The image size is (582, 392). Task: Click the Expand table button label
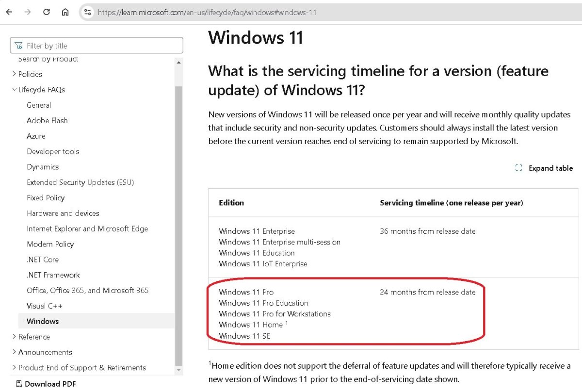(550, 168)
